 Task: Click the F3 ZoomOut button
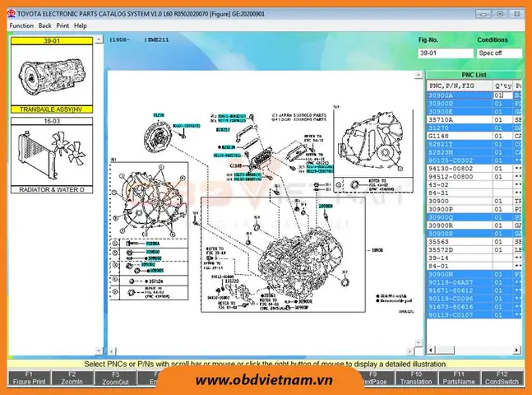coord(115,378)
